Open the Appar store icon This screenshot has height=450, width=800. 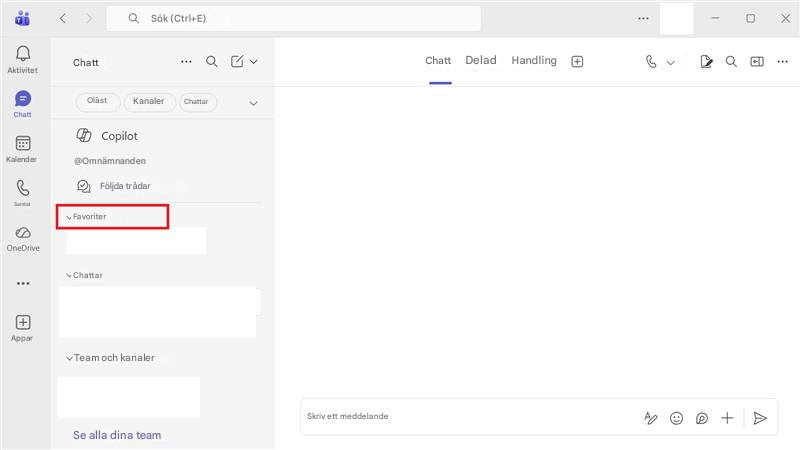point(22,328)
